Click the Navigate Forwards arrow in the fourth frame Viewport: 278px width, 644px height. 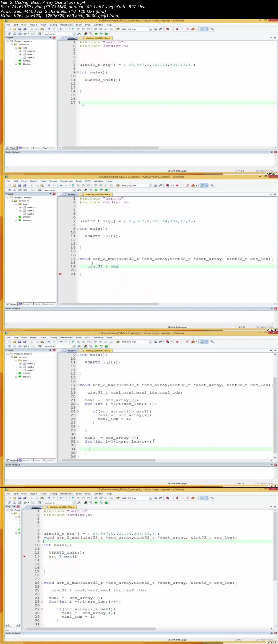pyautogui.click(x=66, y=498)
